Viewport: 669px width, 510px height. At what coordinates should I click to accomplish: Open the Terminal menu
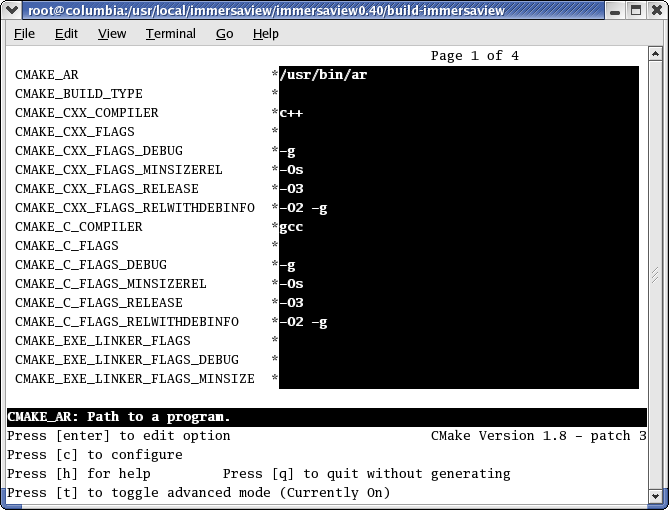171,34
